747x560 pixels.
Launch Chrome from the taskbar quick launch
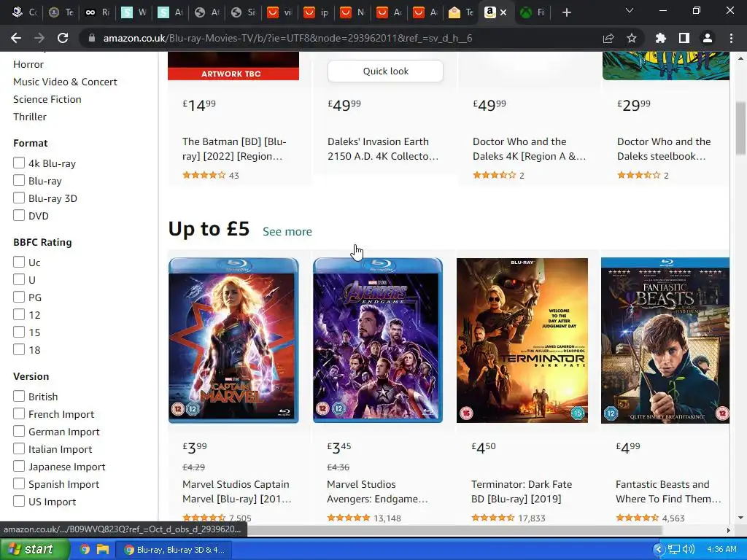85,549
